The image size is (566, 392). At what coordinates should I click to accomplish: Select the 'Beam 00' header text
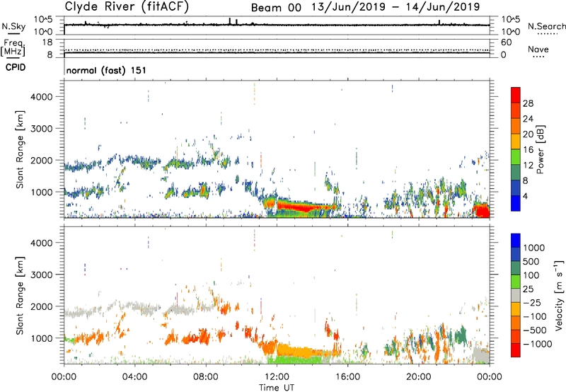[x=276, y=7]
